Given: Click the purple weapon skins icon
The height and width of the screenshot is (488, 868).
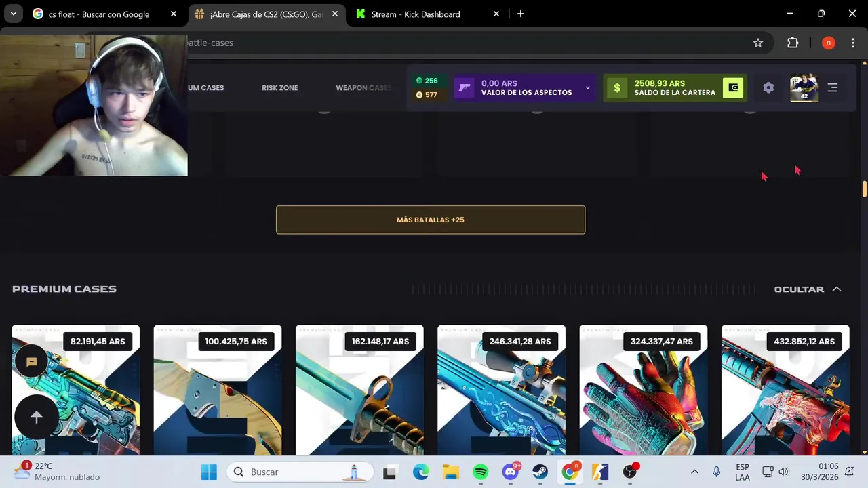Looking at the screenshot, I should 465,87.
